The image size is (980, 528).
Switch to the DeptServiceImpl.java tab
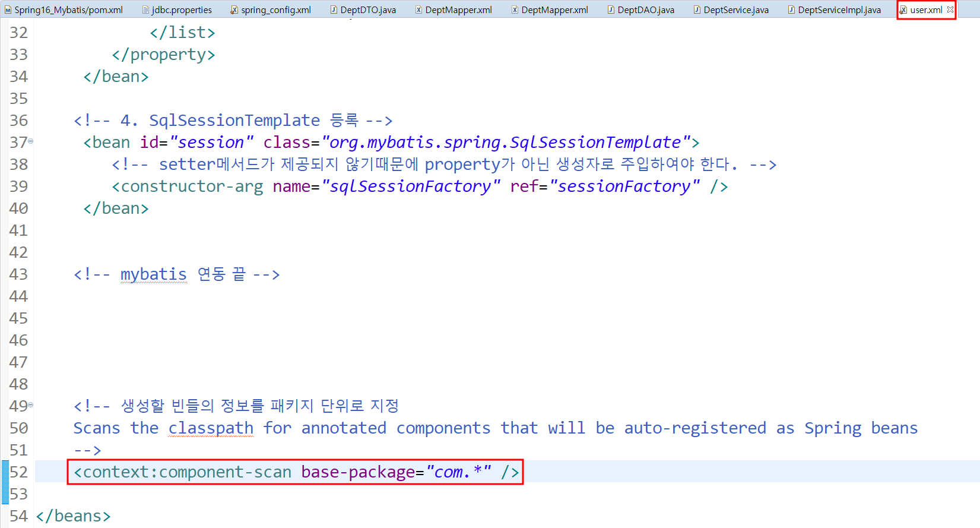click(x=834, y=10)
